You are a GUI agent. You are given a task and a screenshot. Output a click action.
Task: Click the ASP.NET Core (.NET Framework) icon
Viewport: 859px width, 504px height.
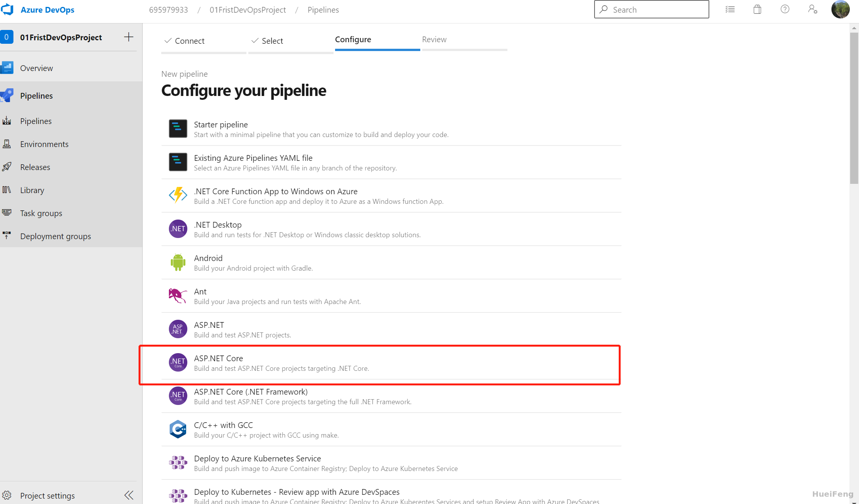178,396
